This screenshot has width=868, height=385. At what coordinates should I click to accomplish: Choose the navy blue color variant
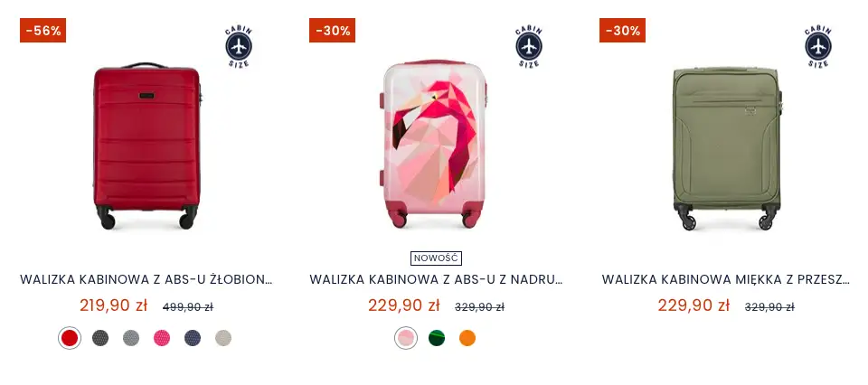pos(193,338)
